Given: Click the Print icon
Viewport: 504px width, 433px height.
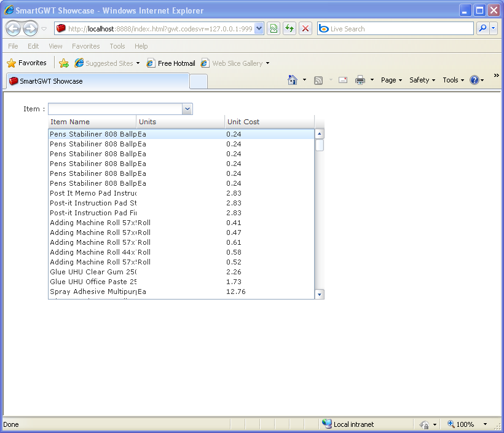Looking at the screenshot, I should coord(360,80).
